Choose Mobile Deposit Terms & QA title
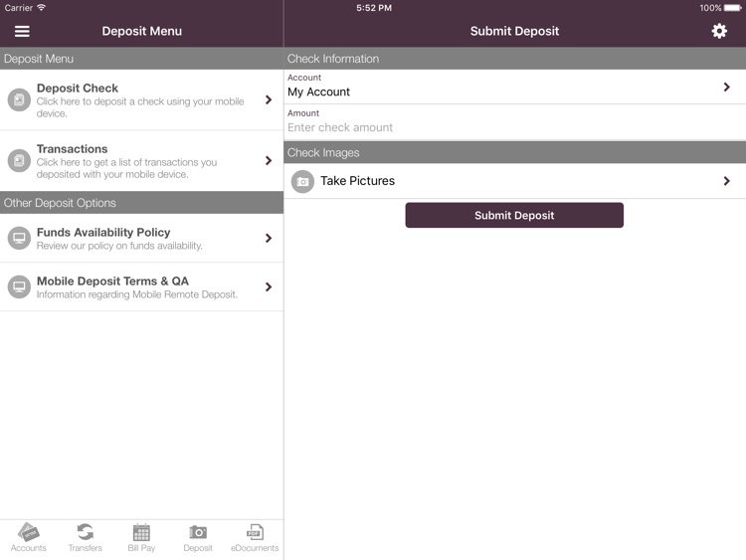The width and height of the screenshot is (746, 560). (112, 281)
